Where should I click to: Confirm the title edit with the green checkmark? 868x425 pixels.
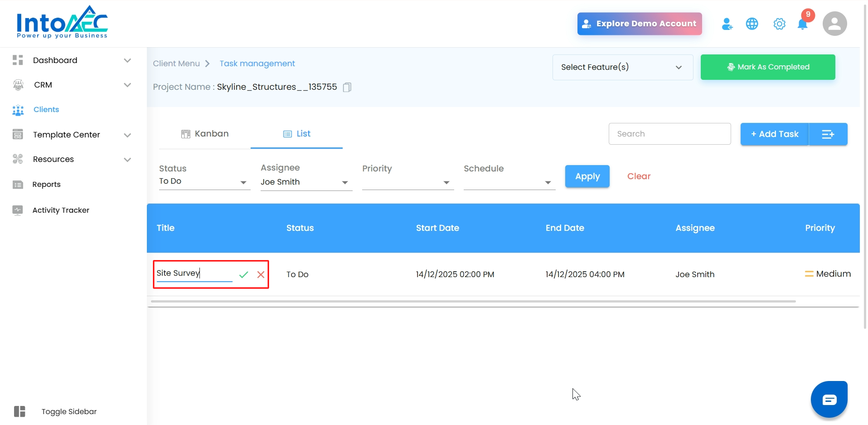(244, 274)
